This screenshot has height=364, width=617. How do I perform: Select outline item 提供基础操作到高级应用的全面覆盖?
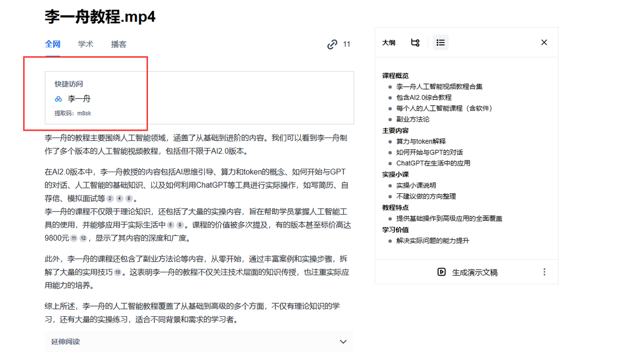point(449,218)
